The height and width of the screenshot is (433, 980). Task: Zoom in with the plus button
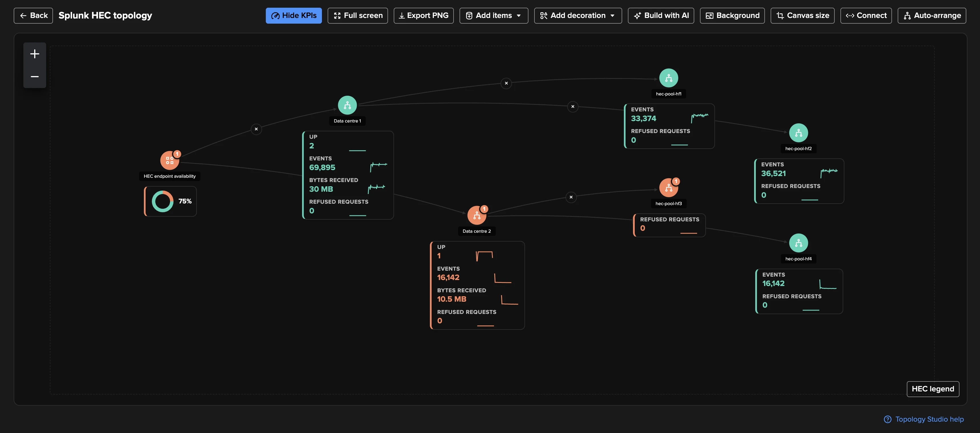pos(35,54)
